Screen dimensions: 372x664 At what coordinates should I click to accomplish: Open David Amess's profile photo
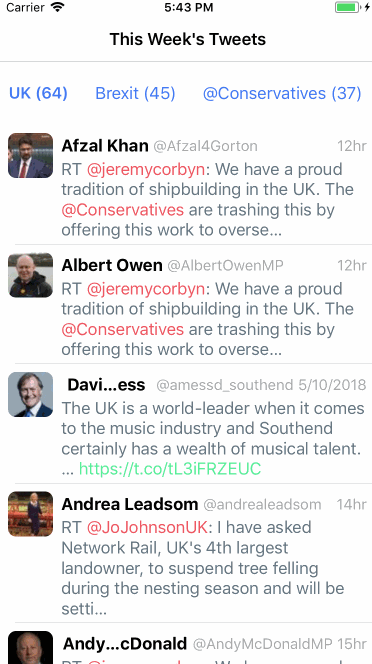(31, 394)
